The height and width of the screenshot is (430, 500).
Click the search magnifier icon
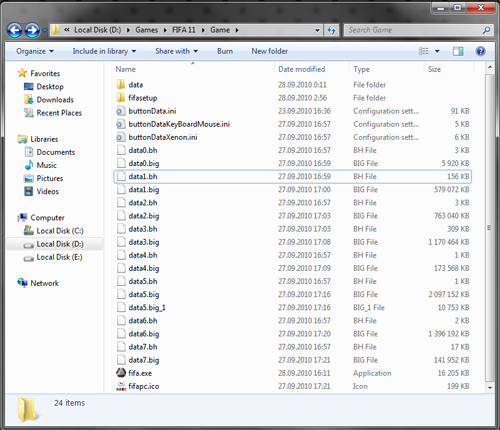click(x=486, y=30)
